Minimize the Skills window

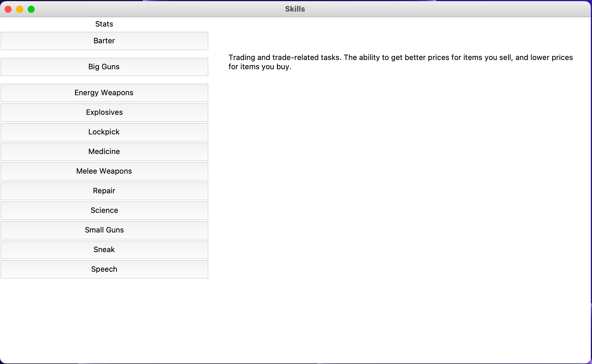[20, 9]
